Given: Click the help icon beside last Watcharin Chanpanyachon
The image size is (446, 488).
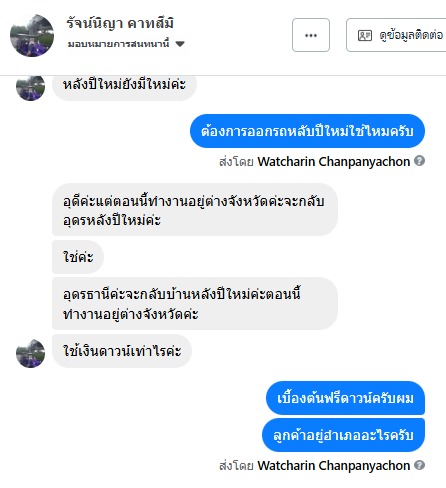Looking at the screenshot, I should coord(419,465).
